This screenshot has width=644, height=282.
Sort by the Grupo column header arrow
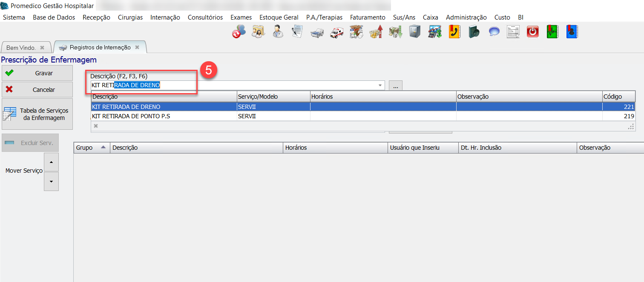[103, 148]
